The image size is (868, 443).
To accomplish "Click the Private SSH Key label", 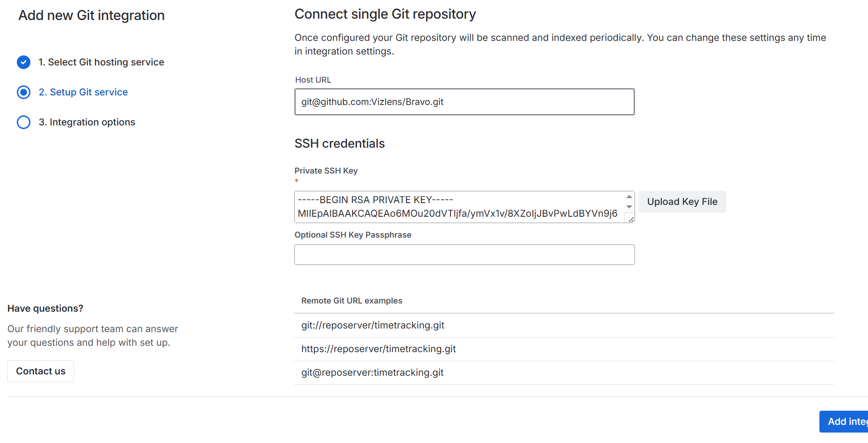I will (326, 171).
